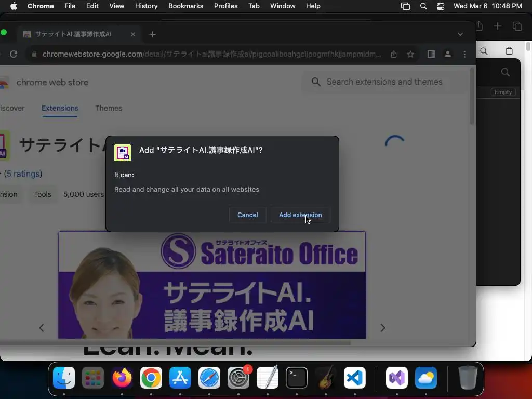Expand the tab search dropdown arrow
This screenshot has height=399, width=532.
pos(460,34)
